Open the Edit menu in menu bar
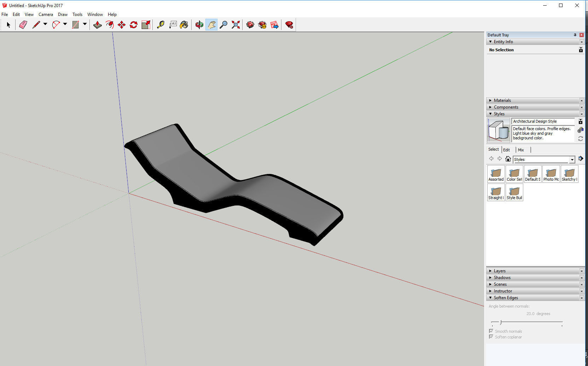The image size is (588, 366). point(16,14)
